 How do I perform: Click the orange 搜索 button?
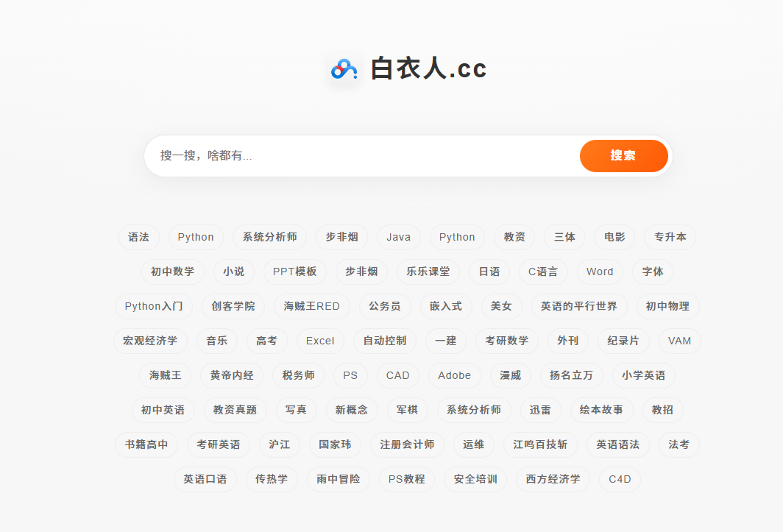pos(623,156)
